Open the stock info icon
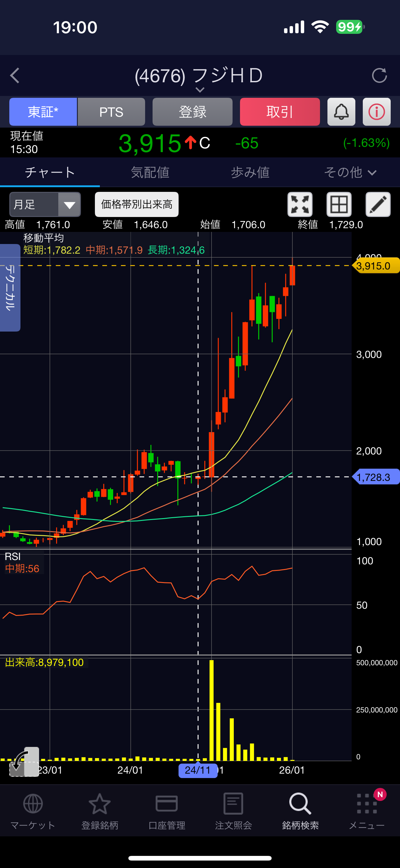Screen dimensions: 400x868 point(376,112)
